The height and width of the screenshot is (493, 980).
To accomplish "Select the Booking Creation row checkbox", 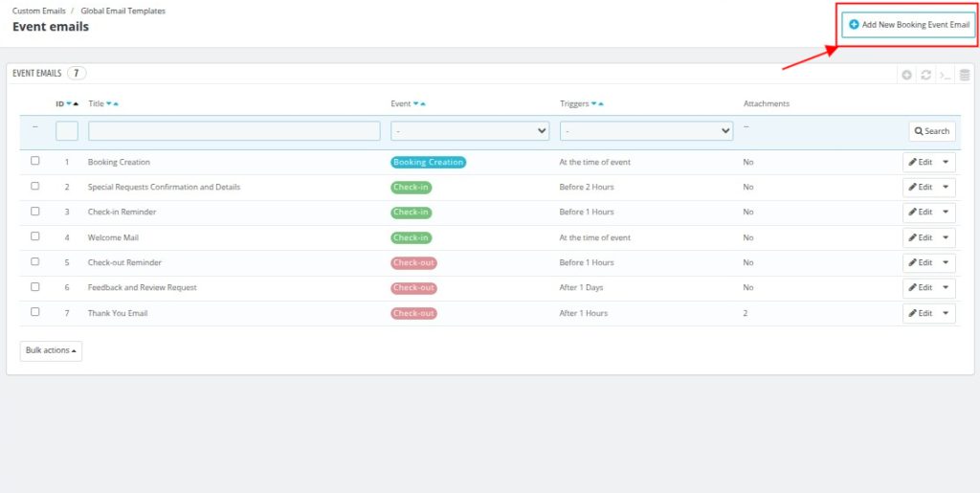I will (35, 161).
